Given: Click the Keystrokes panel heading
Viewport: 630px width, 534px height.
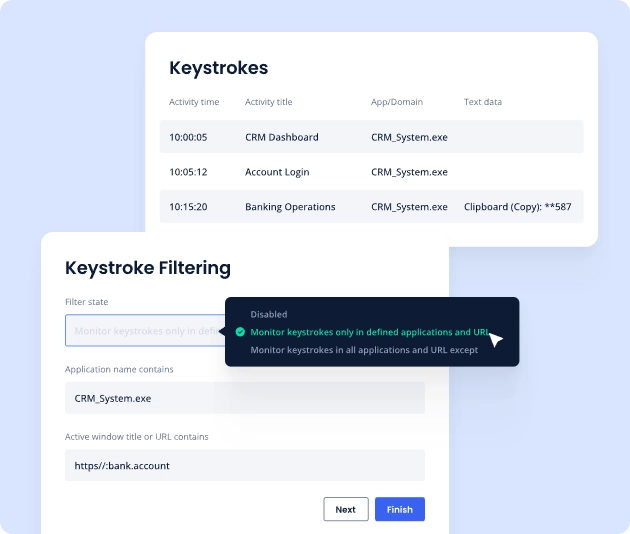Looking at the screenshot, I should coord(219,68).
